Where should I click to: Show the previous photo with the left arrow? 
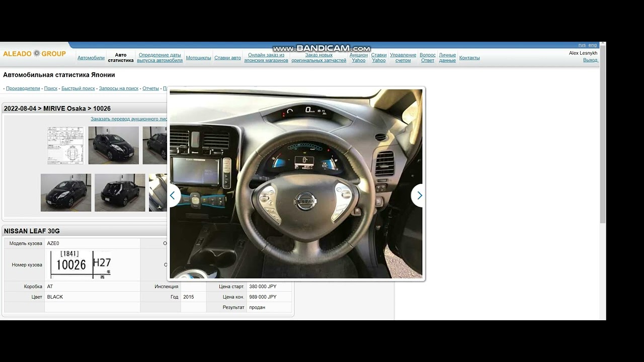174,196
